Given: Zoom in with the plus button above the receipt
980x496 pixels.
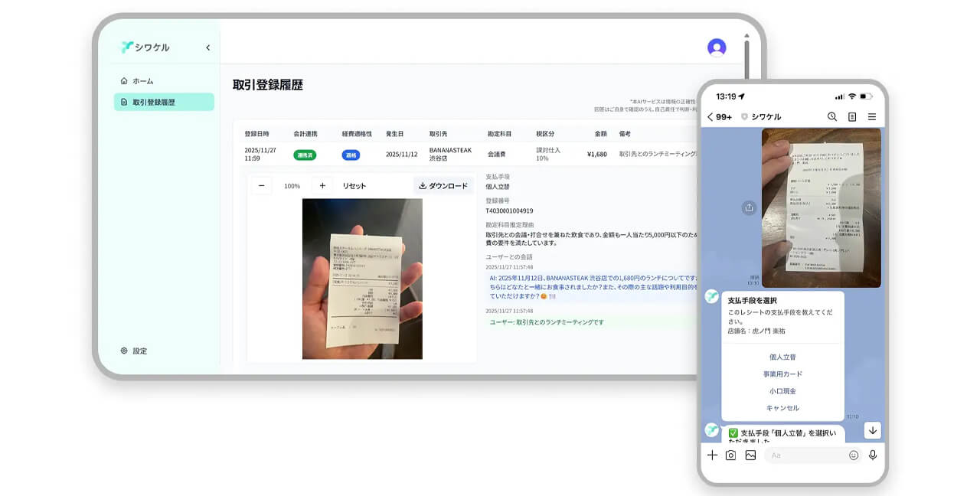Looking at the screenshot, I should tap(322, 184).
